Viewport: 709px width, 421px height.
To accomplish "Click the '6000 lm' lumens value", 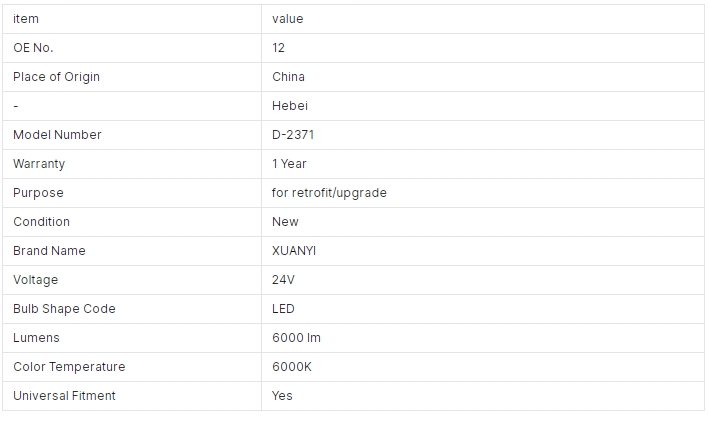I will tap(297, 338).
